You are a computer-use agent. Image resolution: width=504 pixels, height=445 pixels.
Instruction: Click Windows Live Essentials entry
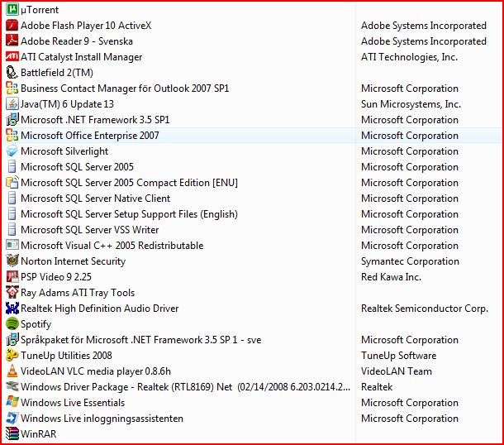252,403
